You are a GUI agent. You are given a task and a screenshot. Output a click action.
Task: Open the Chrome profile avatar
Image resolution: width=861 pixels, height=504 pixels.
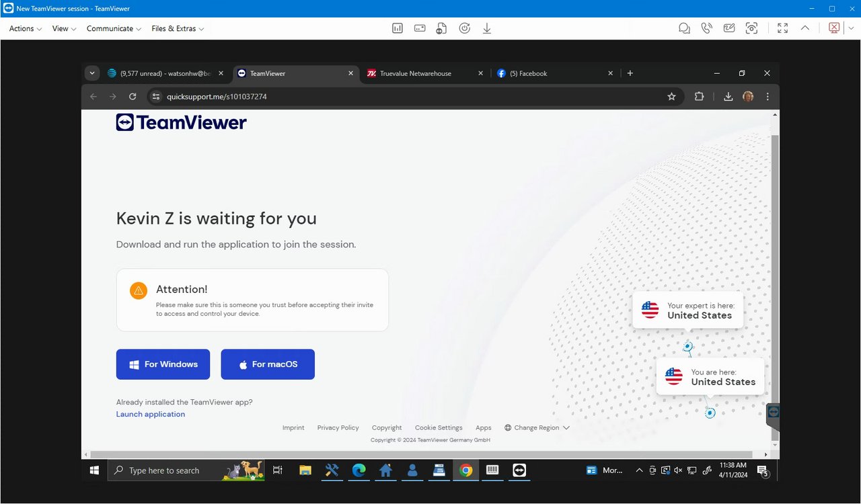point(748,97)
